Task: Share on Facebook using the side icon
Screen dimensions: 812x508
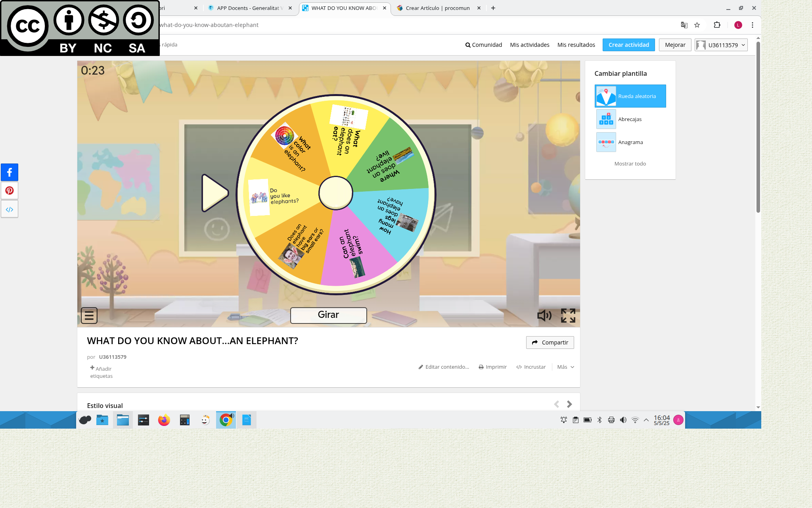Action: [x=10, y=172]
